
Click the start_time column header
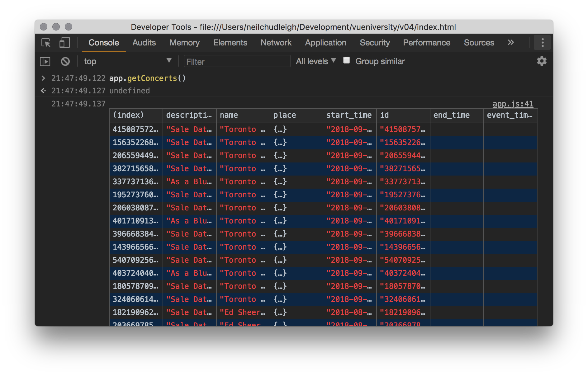click(x=349, y=115)
